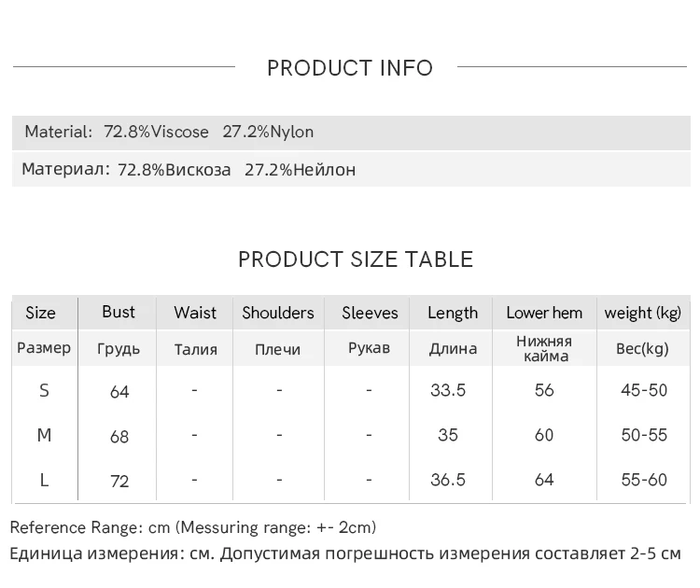Click the weight (kg) column header

643,313
